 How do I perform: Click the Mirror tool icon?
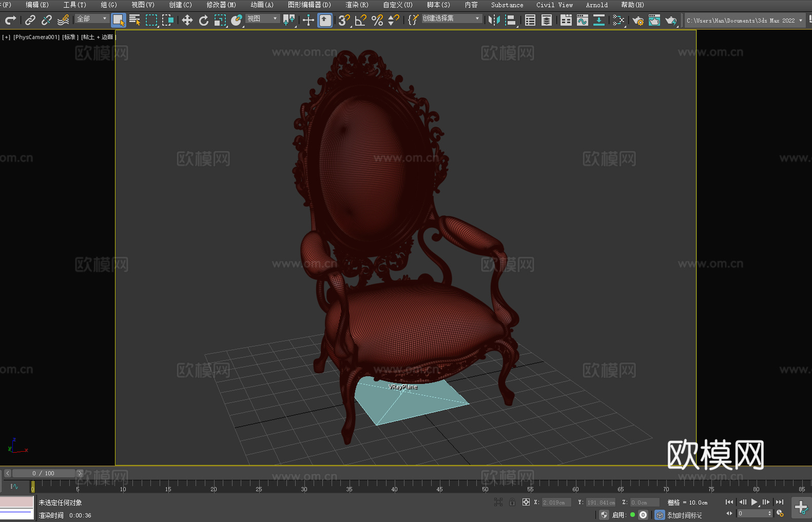click(x=494, y=20)
